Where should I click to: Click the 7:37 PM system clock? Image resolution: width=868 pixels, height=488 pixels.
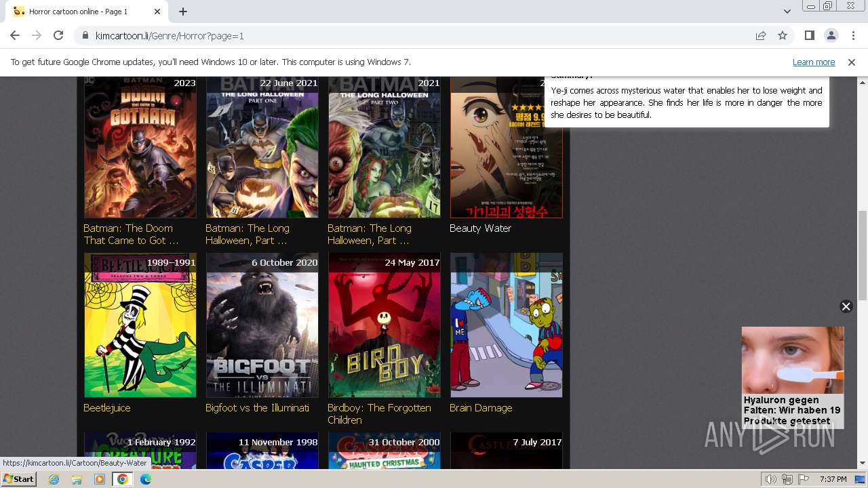833,479
